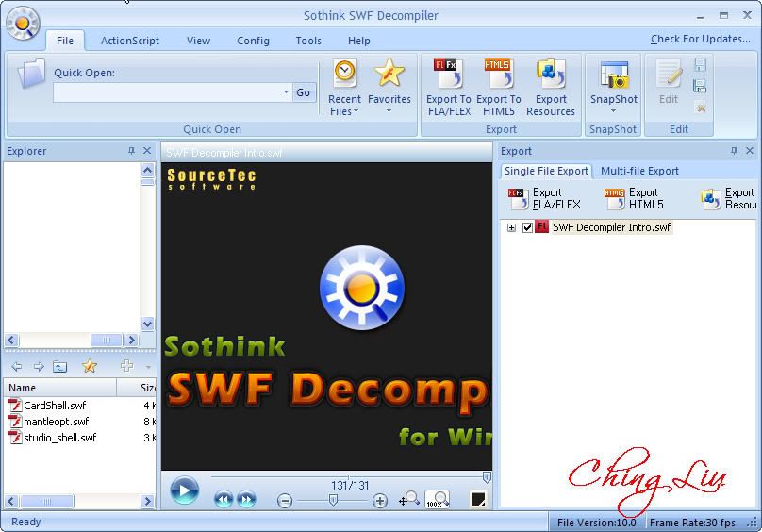Image resolution: width=762 pixels, height=532 pixels.
Task: Switch to the Multi-file Export tab
Action: click(639, 171)
